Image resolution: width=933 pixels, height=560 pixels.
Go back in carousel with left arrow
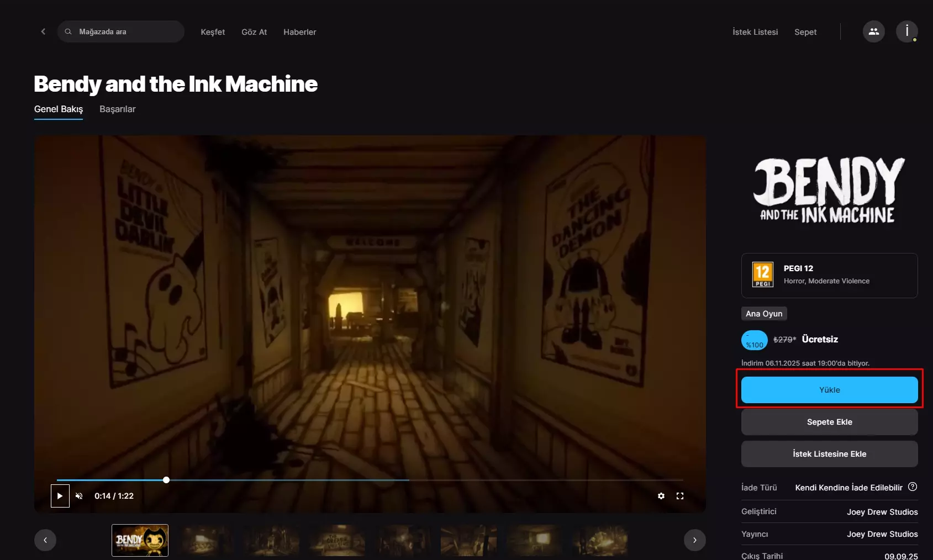[x=45, y=540]
